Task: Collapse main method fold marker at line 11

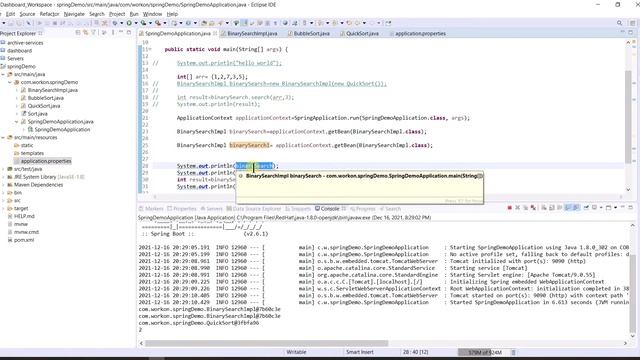Action: tap(150, 49)
